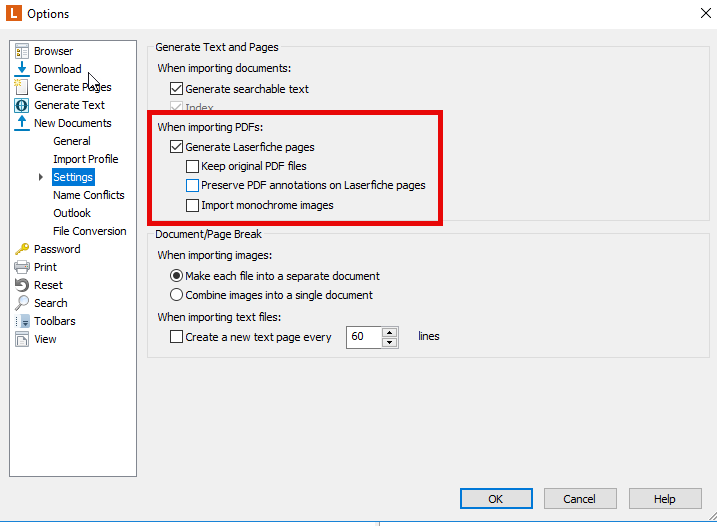Viewport: 717px width, 526px height.
Task: Select the Generate Text category
Action: click(70, 105)
